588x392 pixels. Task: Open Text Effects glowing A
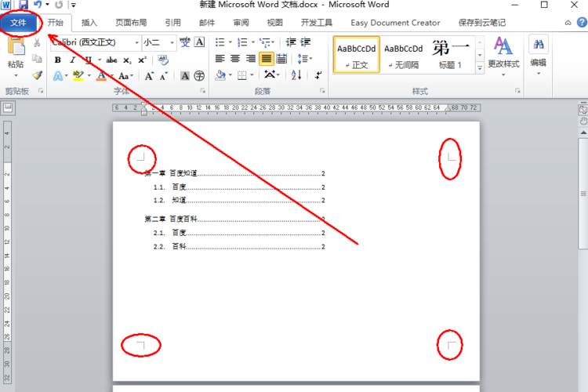pyautogui.click(x=58, y=76)
